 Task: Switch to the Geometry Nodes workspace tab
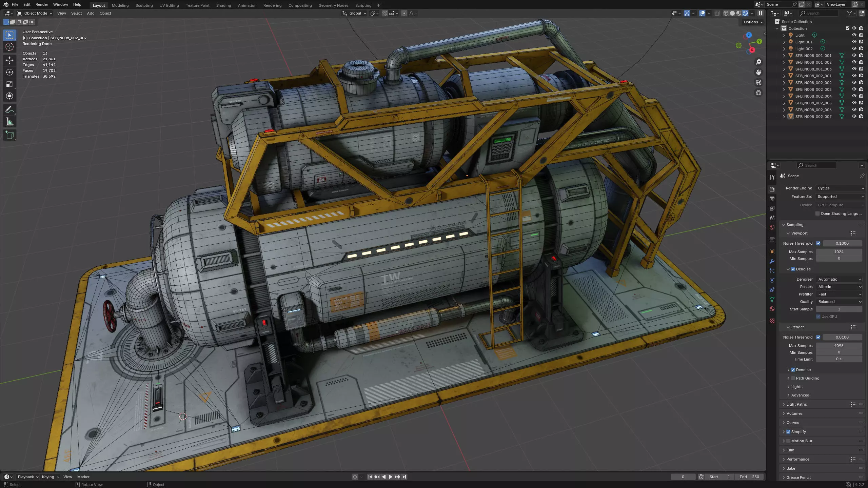(333, 5)
